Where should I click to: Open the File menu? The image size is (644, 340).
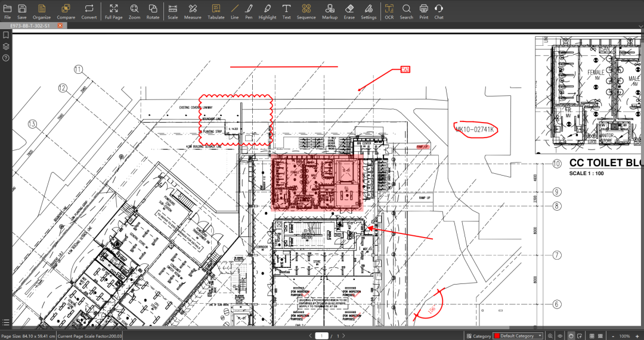tap(7, 11)
